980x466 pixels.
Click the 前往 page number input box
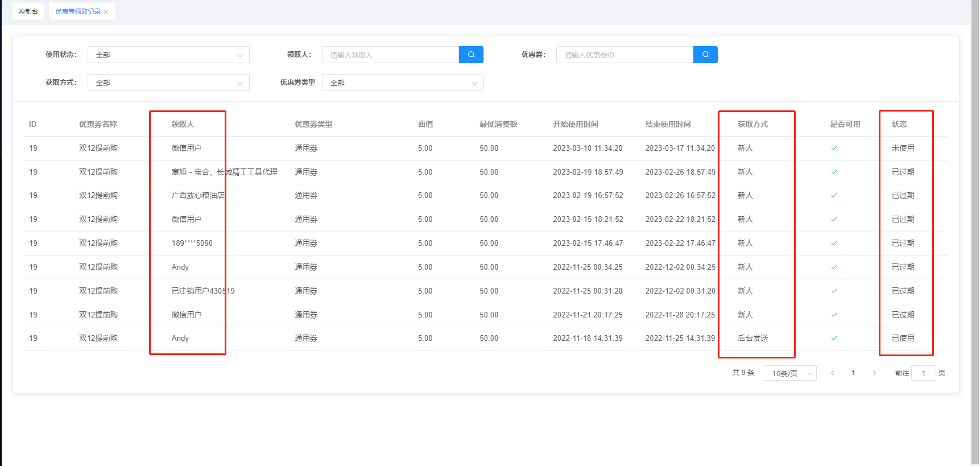(923, 373)
